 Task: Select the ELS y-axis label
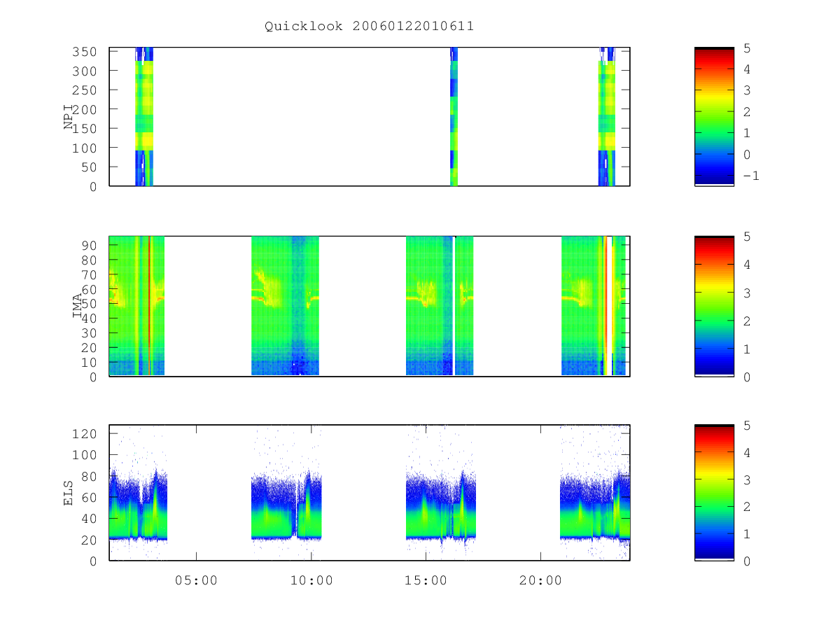click(x=69, y=493)
